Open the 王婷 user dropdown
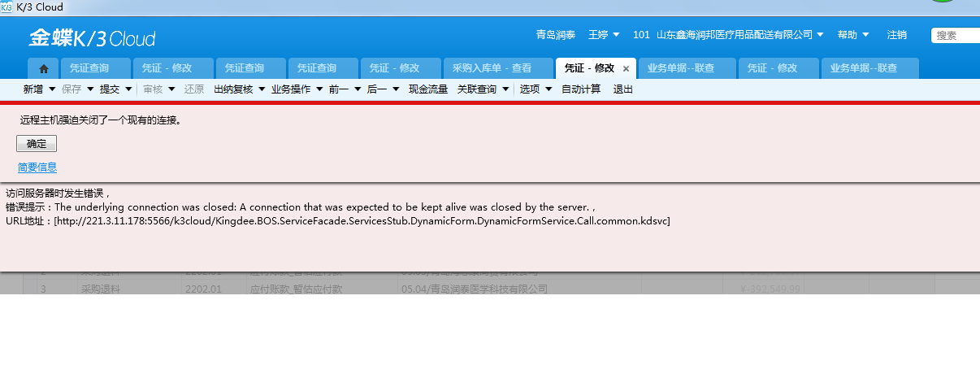This screenshot has width=980, height=374. click(x=604, y=35)
